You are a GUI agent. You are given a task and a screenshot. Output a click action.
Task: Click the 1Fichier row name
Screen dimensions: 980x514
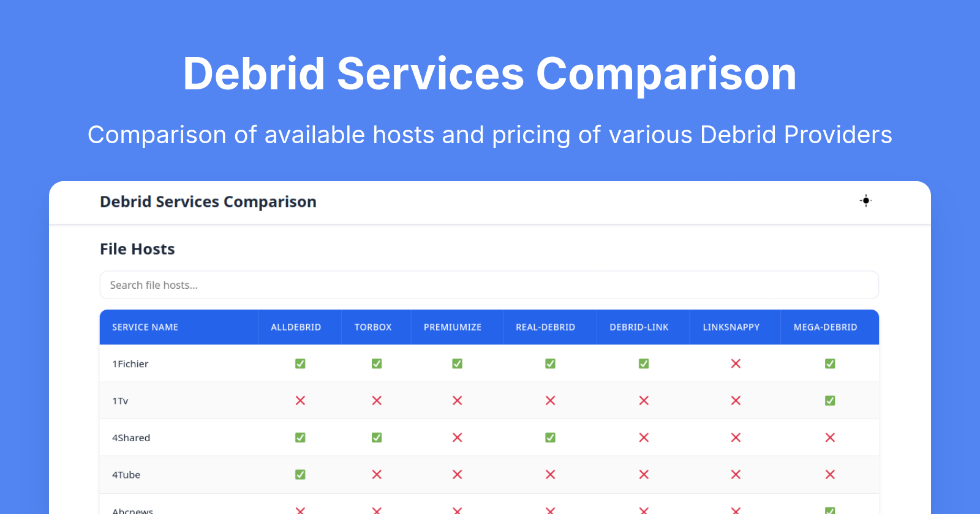(130, 364)
